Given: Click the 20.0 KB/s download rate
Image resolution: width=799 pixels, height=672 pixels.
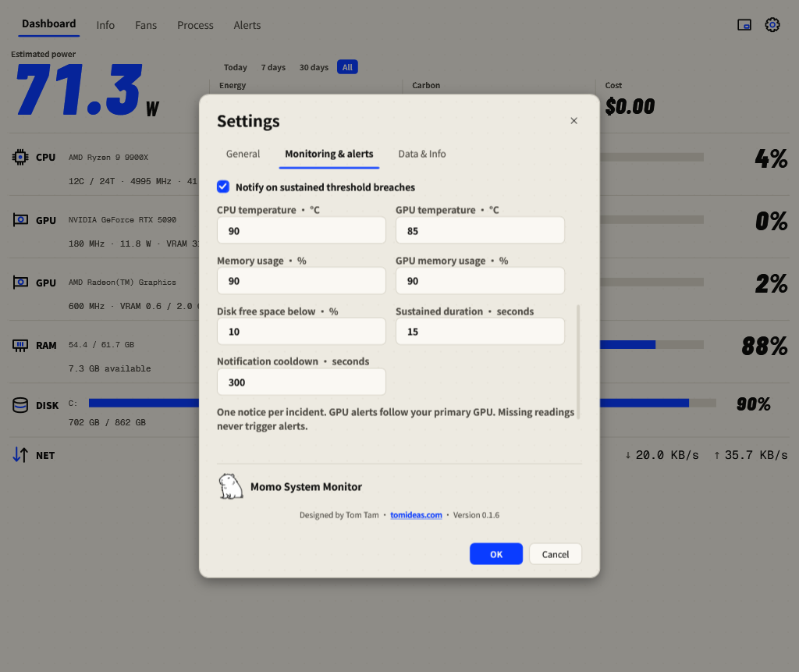Looking at the screenshot, I should (662, 455).
